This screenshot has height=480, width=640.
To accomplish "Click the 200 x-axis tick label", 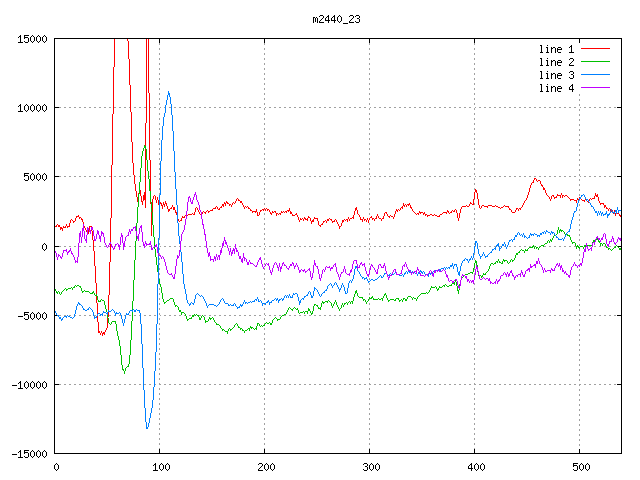I will coord(266,467).
